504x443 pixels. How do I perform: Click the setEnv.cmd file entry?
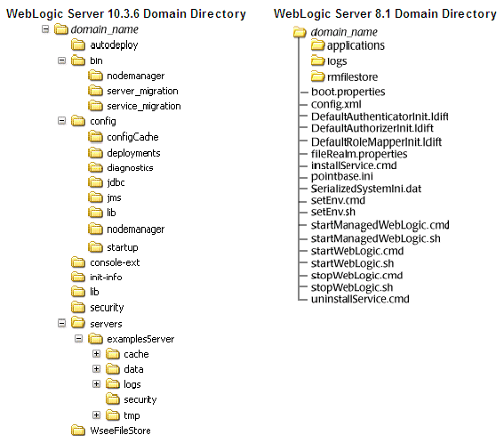pyautogui.click(x=338, y=200)
